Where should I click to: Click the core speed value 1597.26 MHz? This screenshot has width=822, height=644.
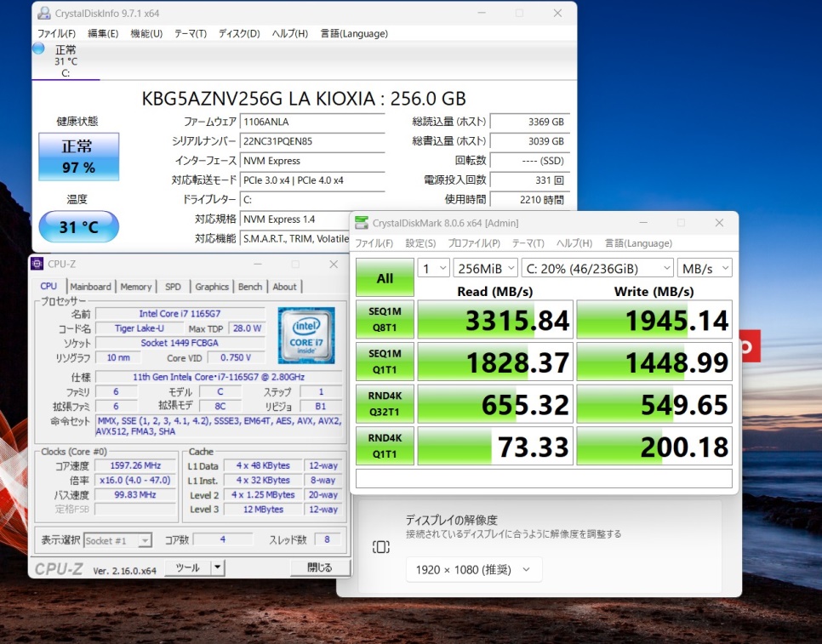point(135,465)
